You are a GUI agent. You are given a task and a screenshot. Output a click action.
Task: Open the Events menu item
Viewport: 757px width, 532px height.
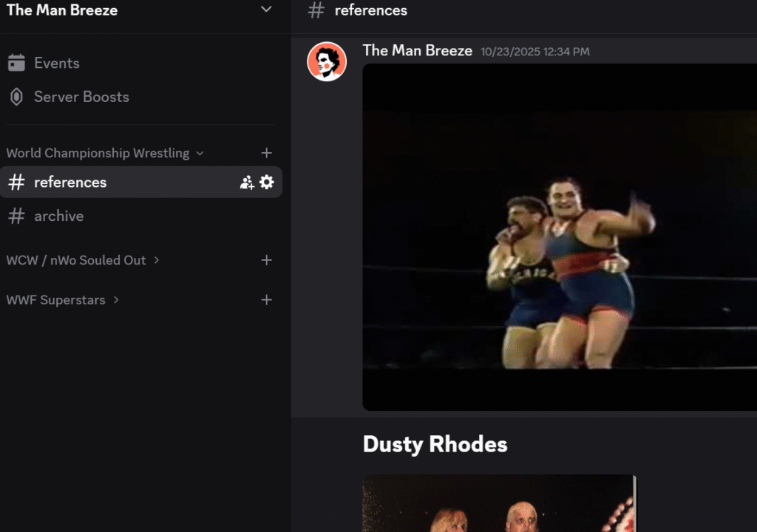(x=56, y=63)
